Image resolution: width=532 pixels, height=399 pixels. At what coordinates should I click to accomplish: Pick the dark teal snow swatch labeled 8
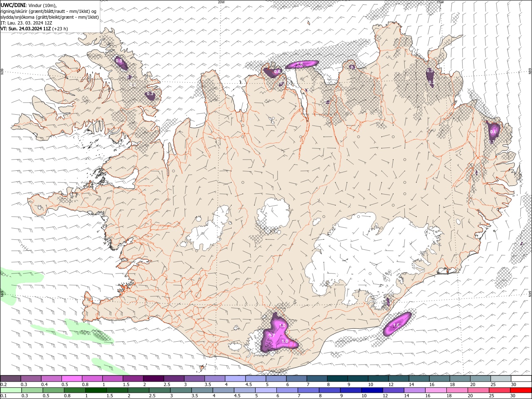point(337,379)
